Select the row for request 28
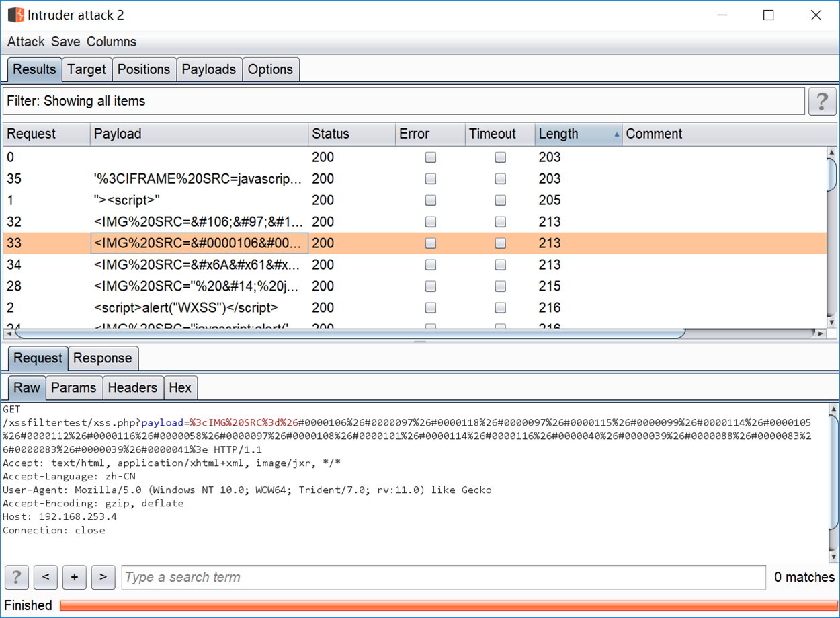 click(415, 286)
